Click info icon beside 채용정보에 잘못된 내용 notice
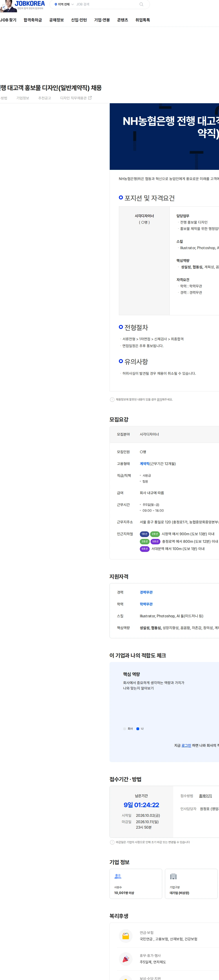This screenshot has width=219, height=980. point(112,399)
